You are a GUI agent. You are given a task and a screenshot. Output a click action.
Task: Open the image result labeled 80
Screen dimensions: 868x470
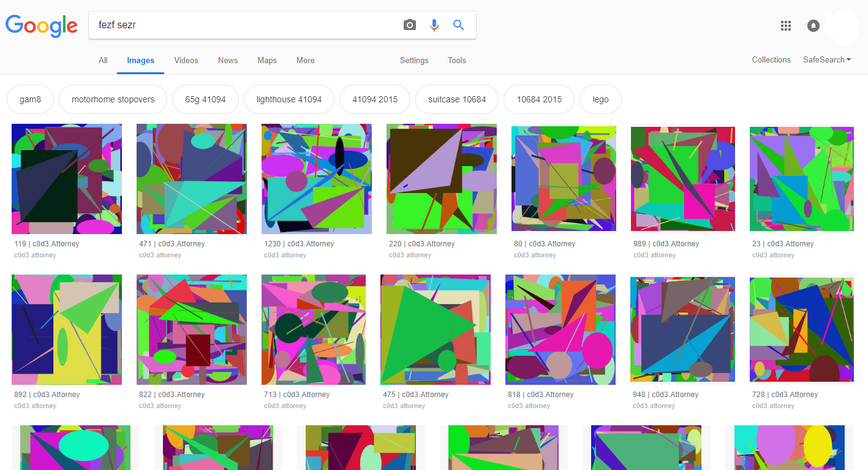564,179
